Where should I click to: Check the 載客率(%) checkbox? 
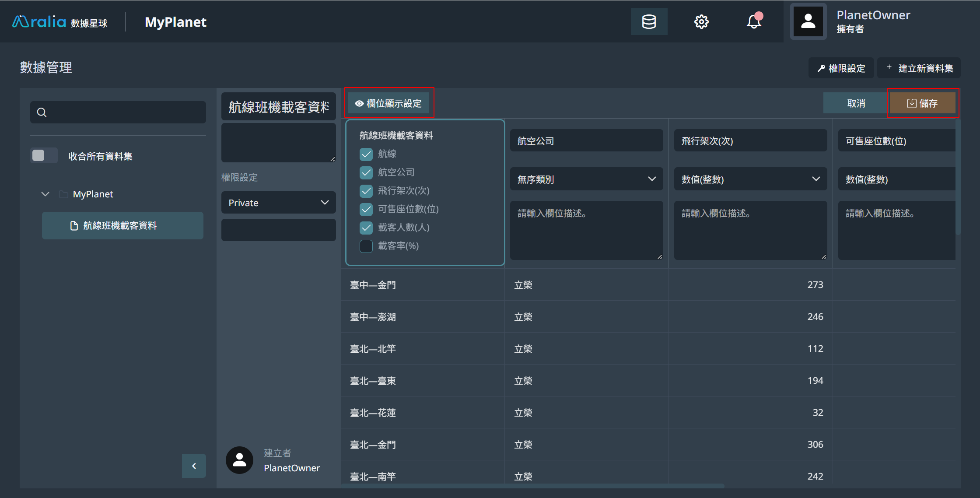pos(366,246)
